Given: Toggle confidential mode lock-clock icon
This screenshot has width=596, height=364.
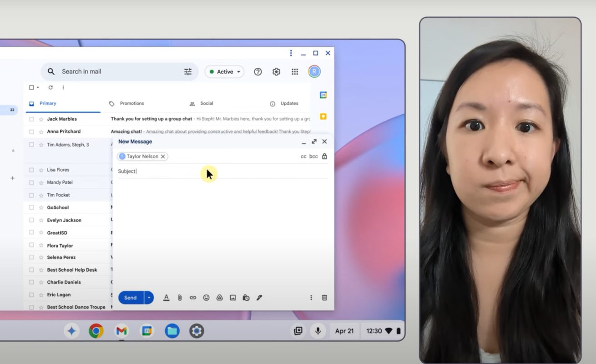Looking at the screenshot, I should click(x=246, y=298).
